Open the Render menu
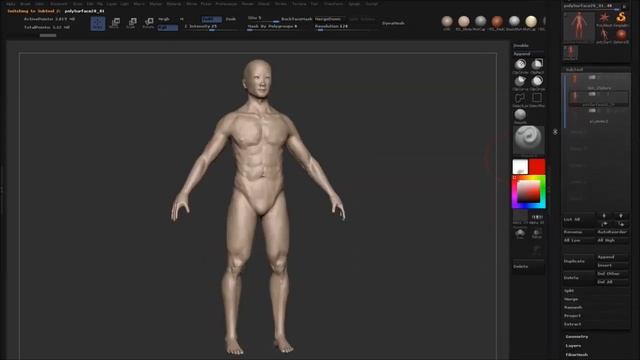The height and width of the screenshot is (360, 640). pos(247,4)
